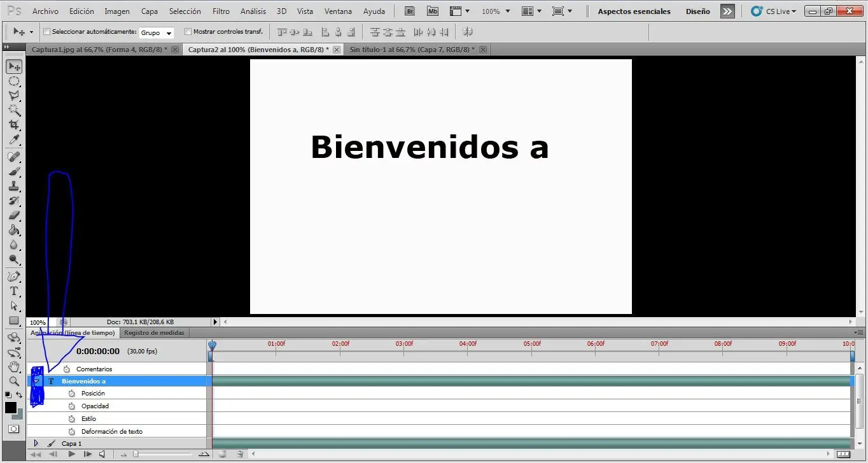Toggle Estilo keyframe stopwatch
Viewport: 868px width, 463px height.
pyautogui.click(x=72, y=419)
